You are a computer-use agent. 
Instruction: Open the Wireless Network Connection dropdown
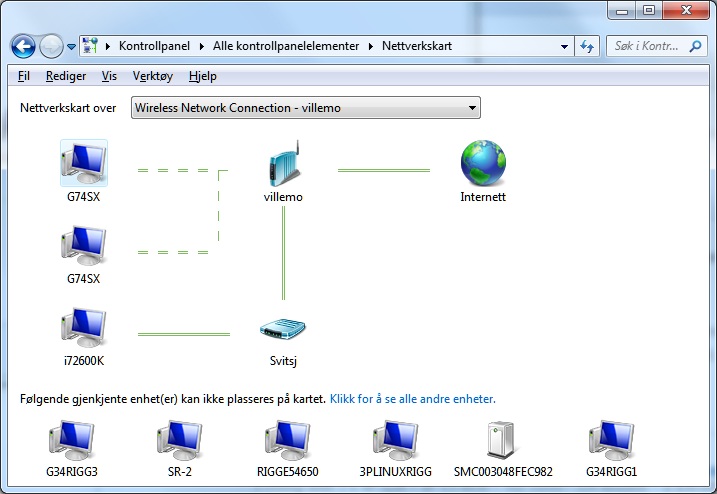(305, 107)
